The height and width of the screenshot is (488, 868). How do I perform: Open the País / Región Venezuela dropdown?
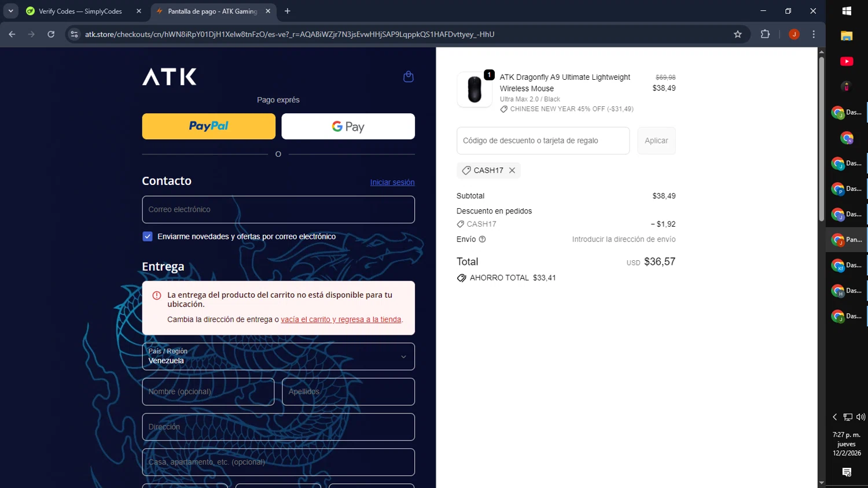[278, 356]
